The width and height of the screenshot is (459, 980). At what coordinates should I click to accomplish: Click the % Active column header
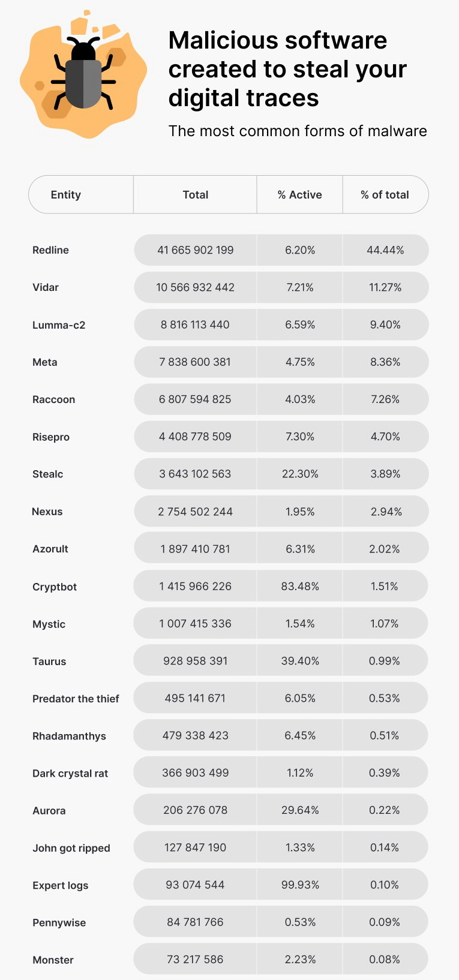pyautogui.click(x=299, y=195)
